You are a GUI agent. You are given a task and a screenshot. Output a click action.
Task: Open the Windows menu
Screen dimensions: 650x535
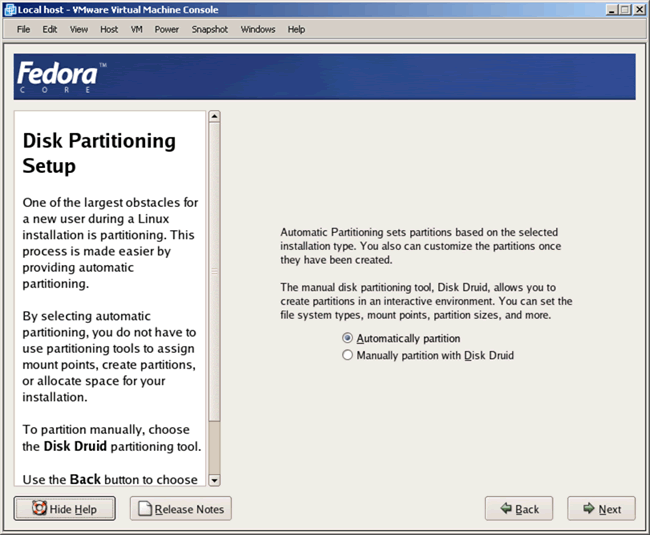pos(258,29)
